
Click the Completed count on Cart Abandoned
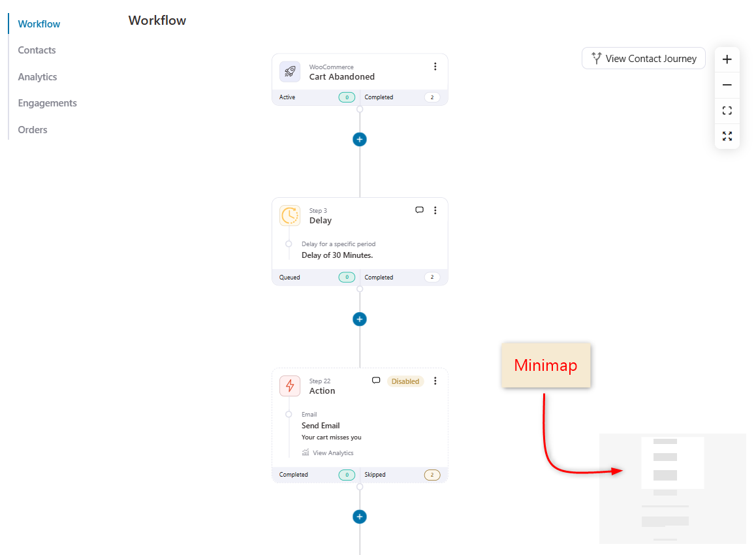(x=432, y=97)
